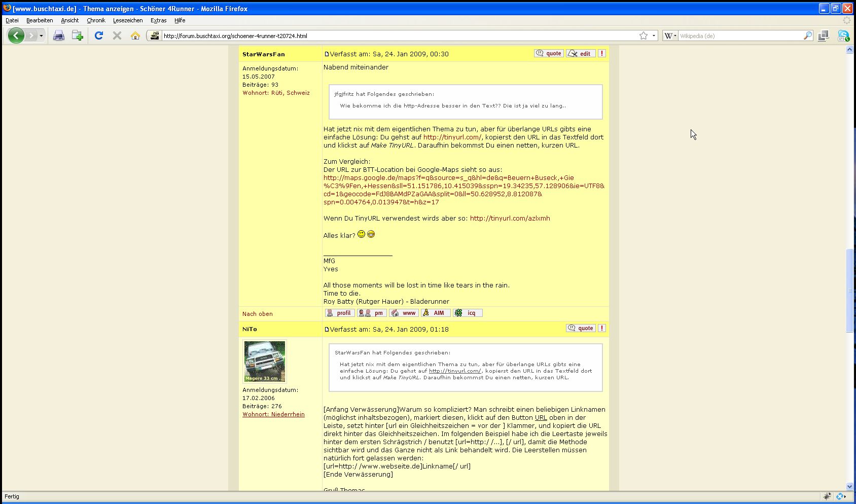The image size is (856, 504).
Task: Expand the URL bar history dropdown arrow
Action: pyautogui.click(x=654, y=35)
